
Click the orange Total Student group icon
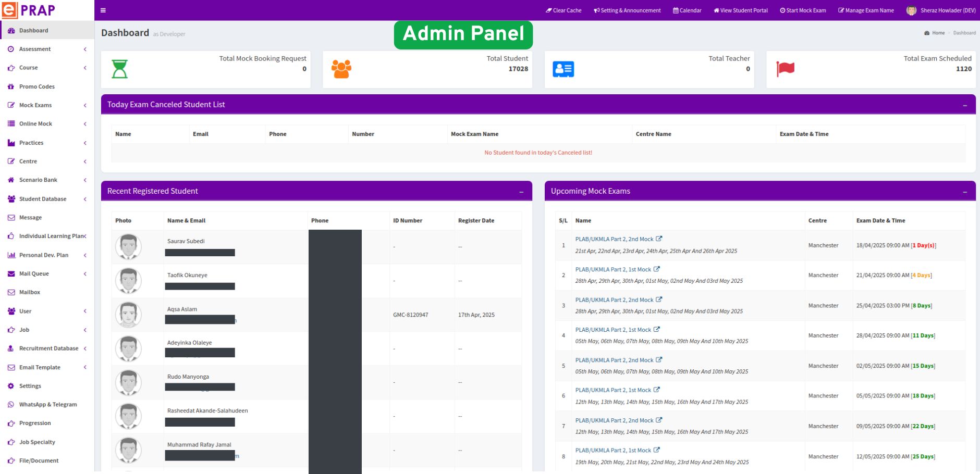(341, 69)
